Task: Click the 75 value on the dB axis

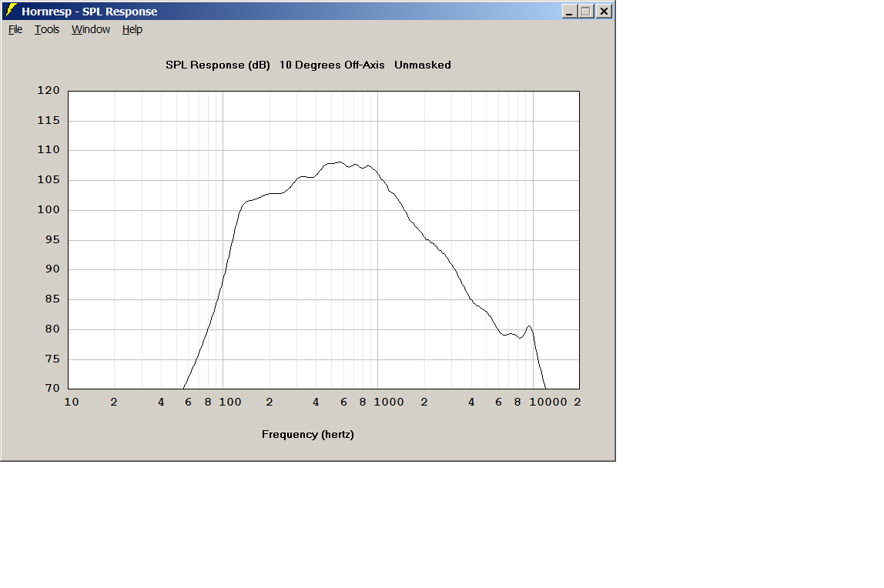Action: click(x=52, y=359)
